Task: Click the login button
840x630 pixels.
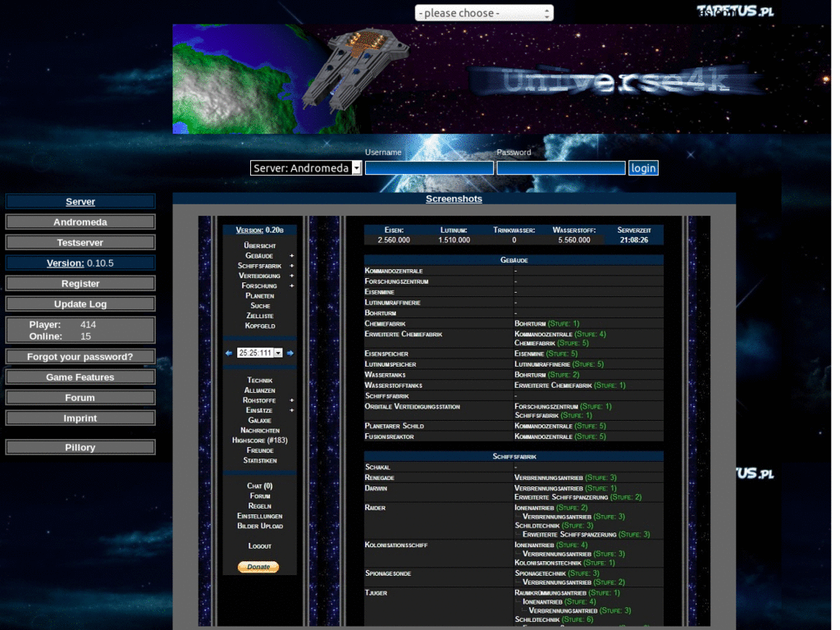Action: pos(643,168)
